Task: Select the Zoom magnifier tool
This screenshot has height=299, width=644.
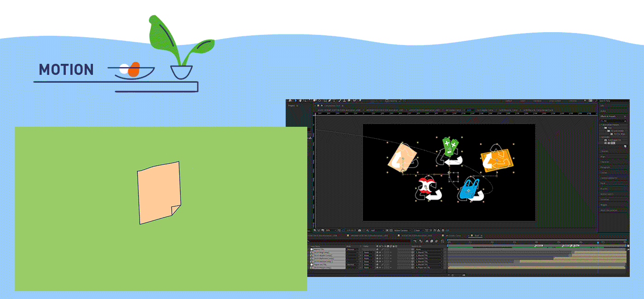Action: (305, 101)
